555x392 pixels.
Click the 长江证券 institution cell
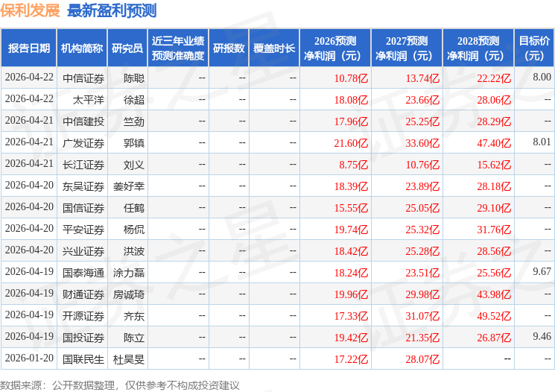[83, 165]
